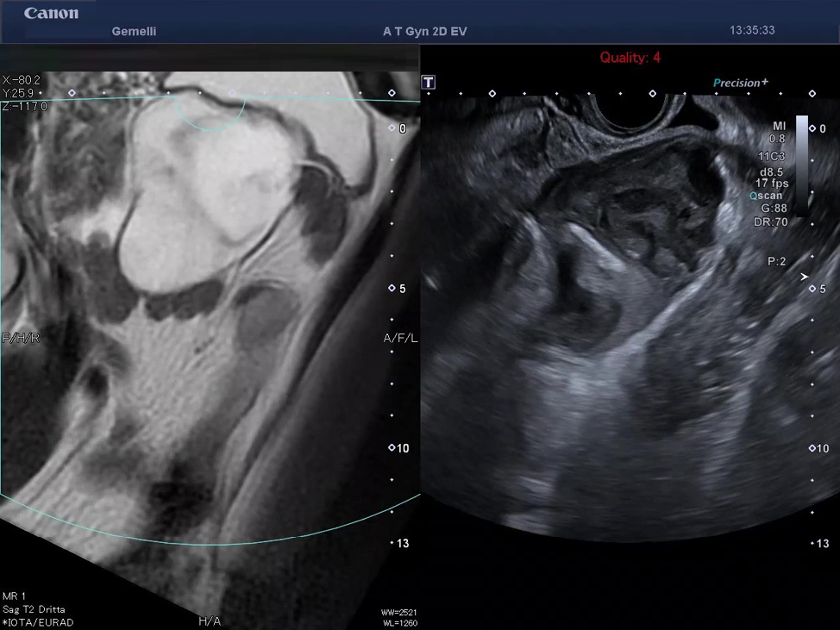Click the Gemelli institution name
This screenshot has height=630, width=840.
[134, 31]
